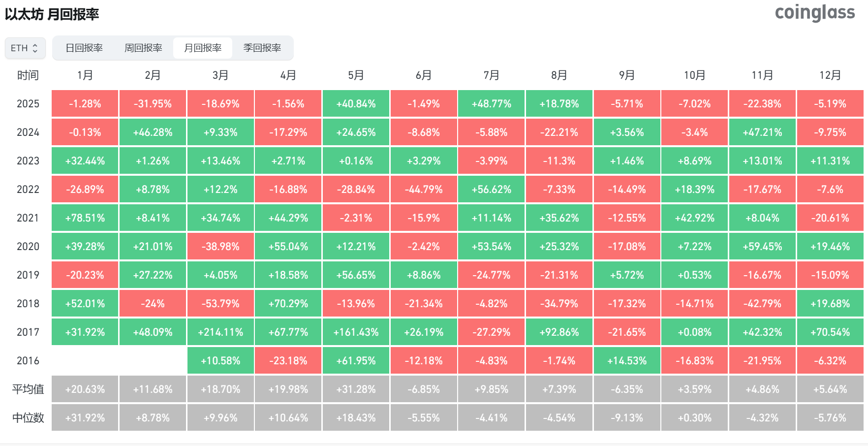
Task: Switch to the 日回报率 tab
Action: pyautogui.click(x=84, y=48)
